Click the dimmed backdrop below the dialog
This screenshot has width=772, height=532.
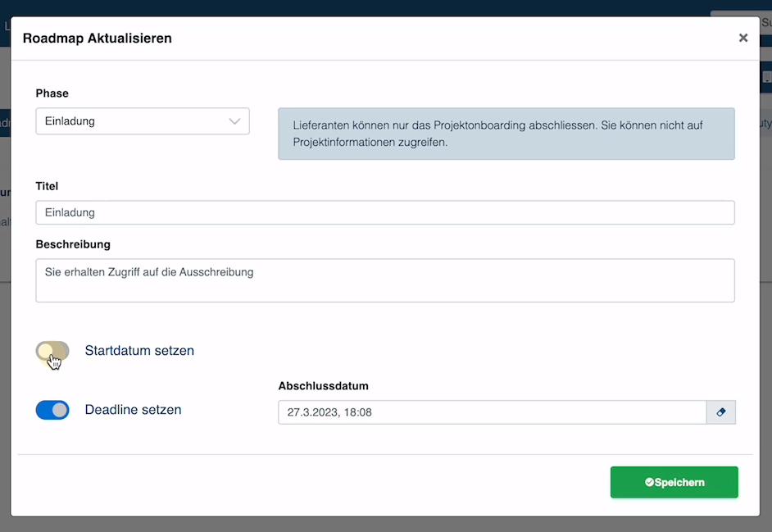pyautogui.click(x=385, y=525)
